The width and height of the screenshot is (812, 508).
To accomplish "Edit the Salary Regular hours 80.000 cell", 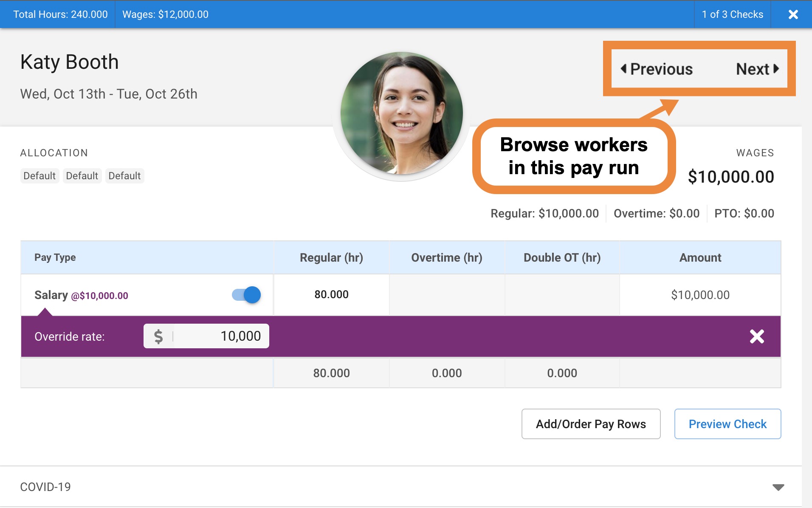I will (x=331, y=294).
